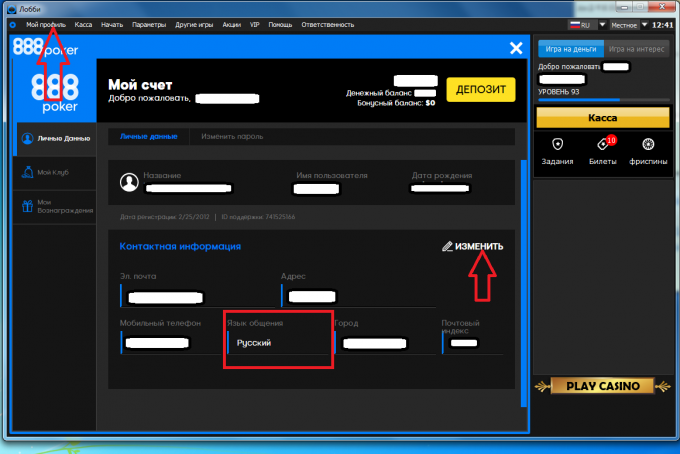
Task: Click the Бонусный баланс $0 value
Action: [x=430, y=103]
